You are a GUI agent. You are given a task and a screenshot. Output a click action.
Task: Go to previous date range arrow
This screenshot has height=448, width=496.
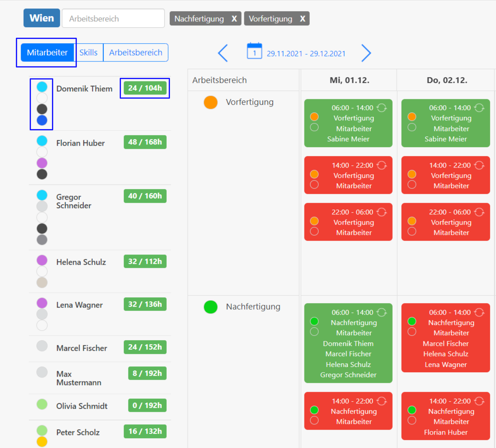tap(223, 53)
